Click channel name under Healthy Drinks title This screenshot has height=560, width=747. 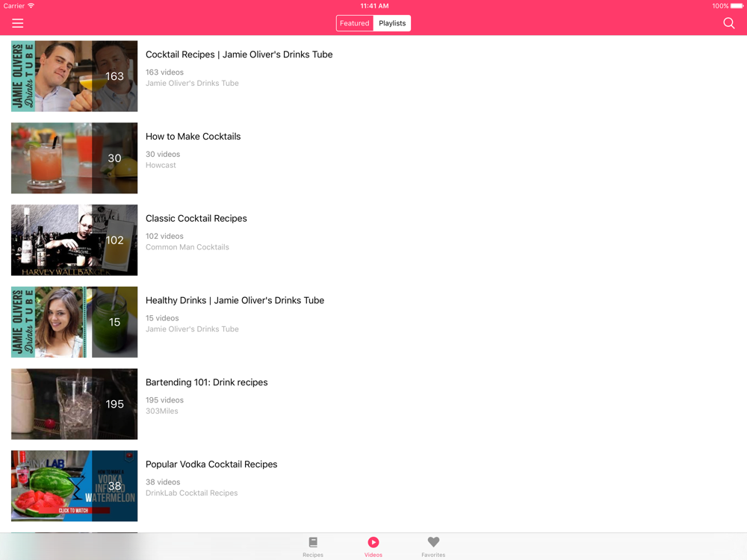point(192,329)
